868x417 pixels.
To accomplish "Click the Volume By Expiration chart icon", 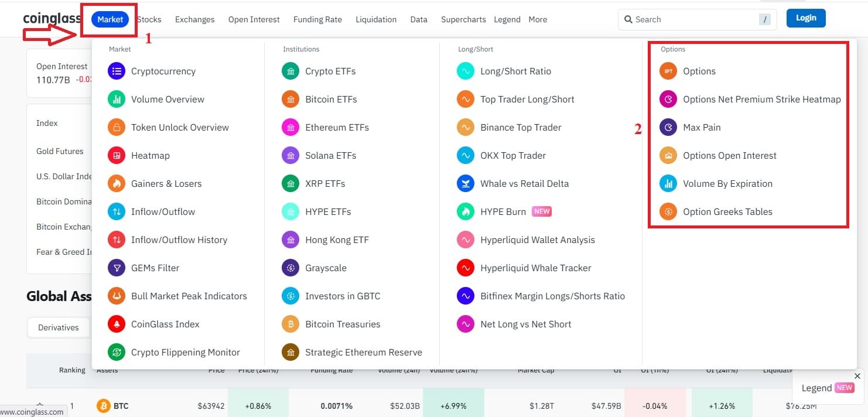I will pos(668,184).
